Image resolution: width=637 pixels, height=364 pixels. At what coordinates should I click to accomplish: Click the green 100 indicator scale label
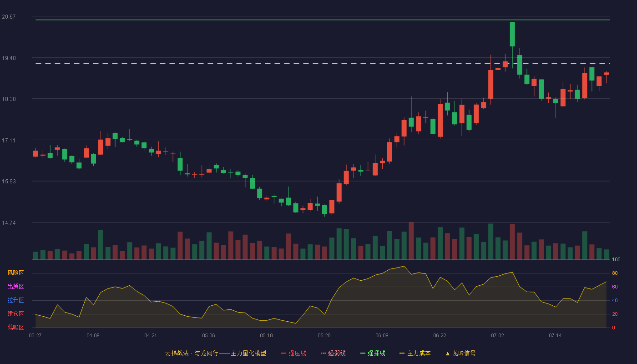tap(616, 260)
